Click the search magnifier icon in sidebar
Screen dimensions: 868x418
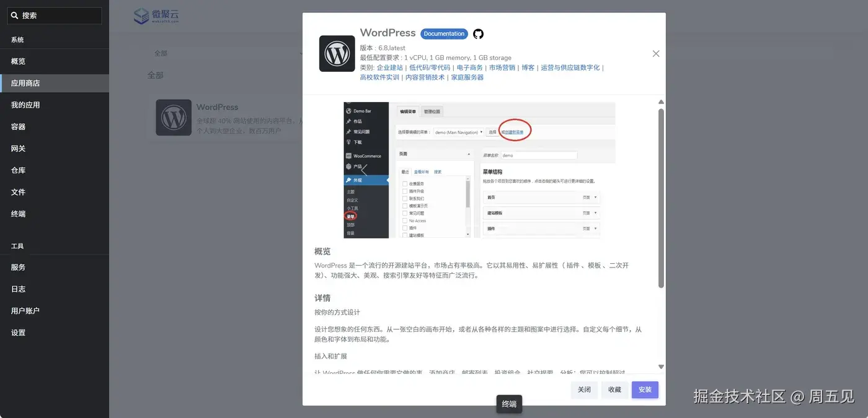pos(15,15)
